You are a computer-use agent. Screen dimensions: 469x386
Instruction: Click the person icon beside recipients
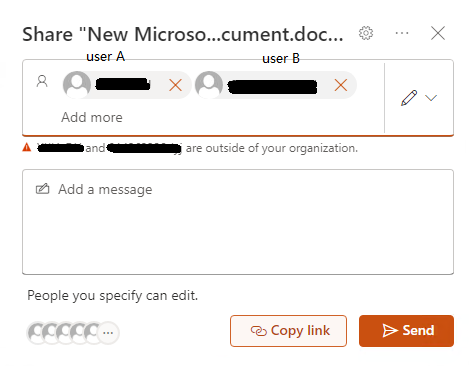(x=42, y=81)
